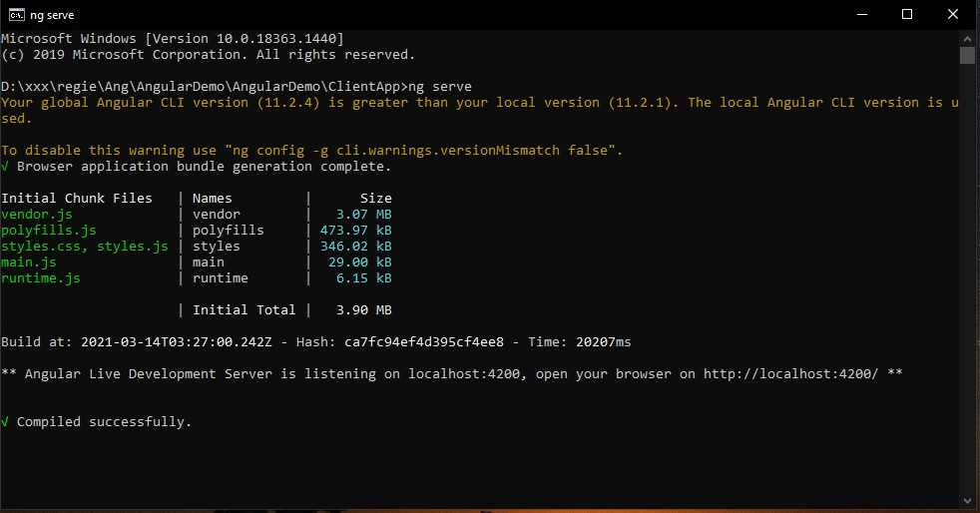Click the global version (11.2.4) text
This screenshot has width=980, height=513.
[288, 103]
